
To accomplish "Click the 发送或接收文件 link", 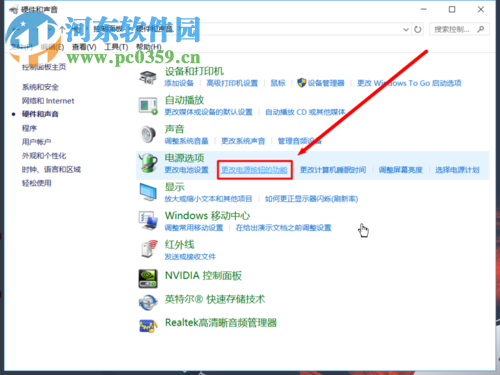I will pos(190,257).
